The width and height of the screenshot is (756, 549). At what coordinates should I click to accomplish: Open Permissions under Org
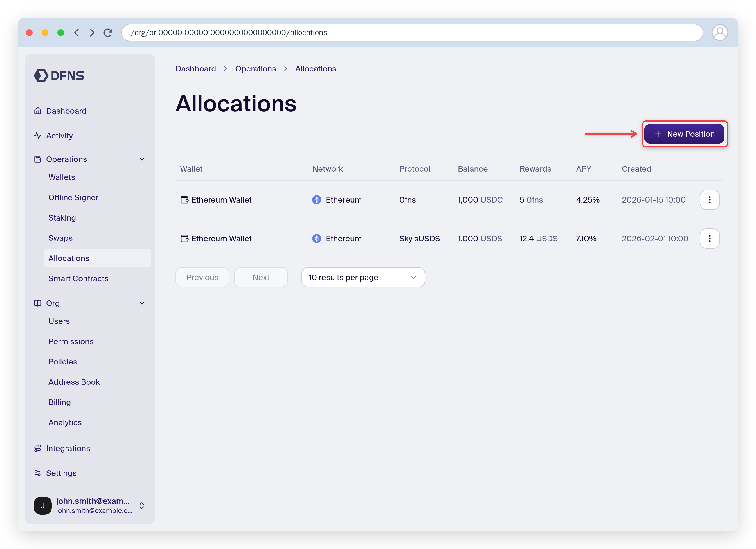click(x=71, y=341)
